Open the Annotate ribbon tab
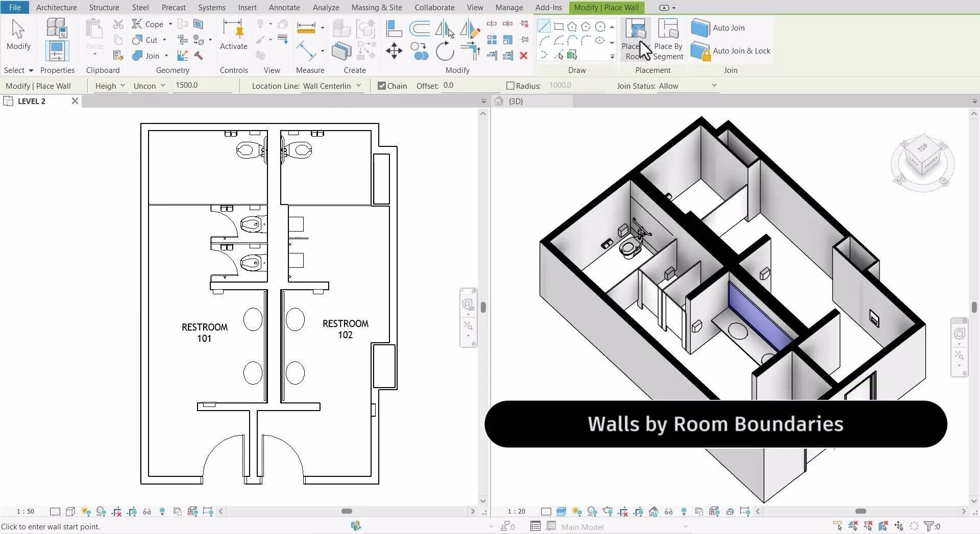This screenshot has width=980, height=534. [284, 7]
